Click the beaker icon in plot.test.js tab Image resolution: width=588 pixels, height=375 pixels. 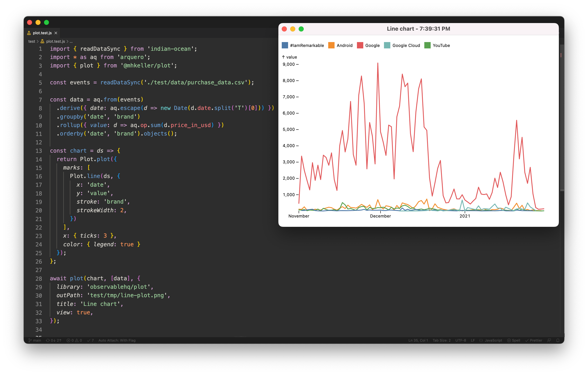pyautogui.click(x=29, y=33)
